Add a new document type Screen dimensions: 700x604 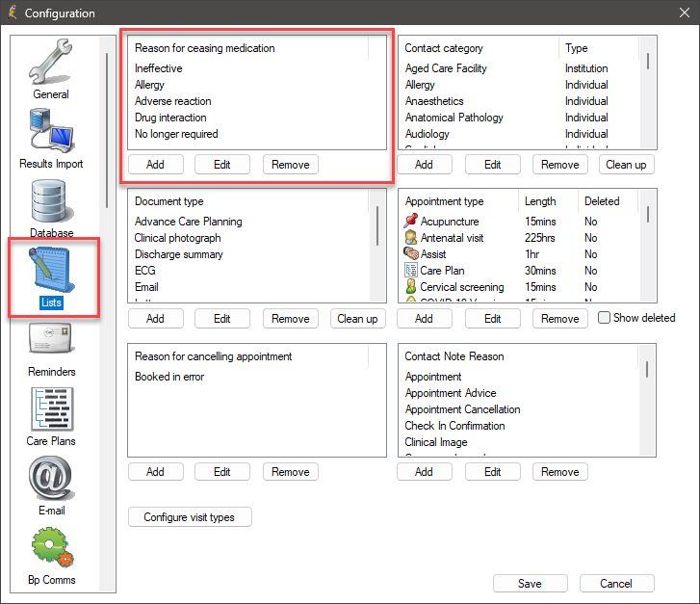(155, 319)
